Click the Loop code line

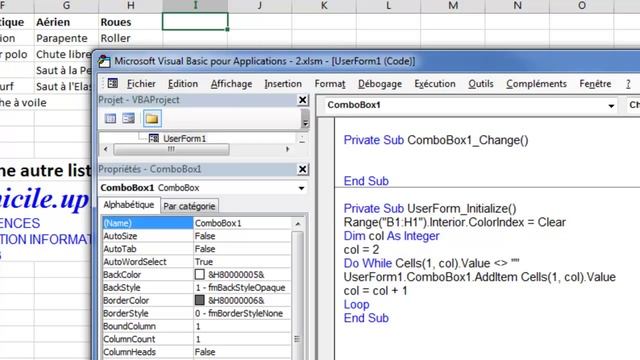356,304
